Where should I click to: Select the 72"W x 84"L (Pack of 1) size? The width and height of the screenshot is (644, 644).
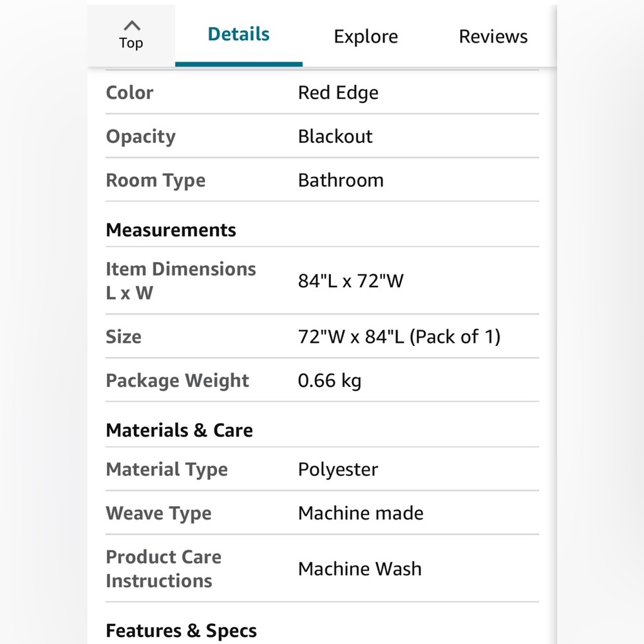pos(399,337)
